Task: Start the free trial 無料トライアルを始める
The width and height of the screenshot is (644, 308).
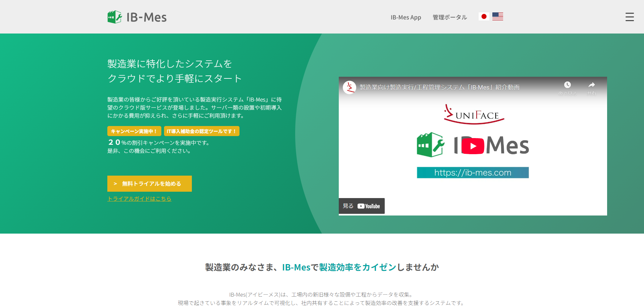Action: click(150, 184)
